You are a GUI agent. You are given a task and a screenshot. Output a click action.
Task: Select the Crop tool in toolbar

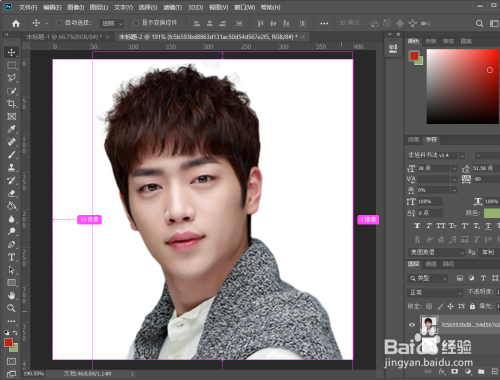pos(11,104)
